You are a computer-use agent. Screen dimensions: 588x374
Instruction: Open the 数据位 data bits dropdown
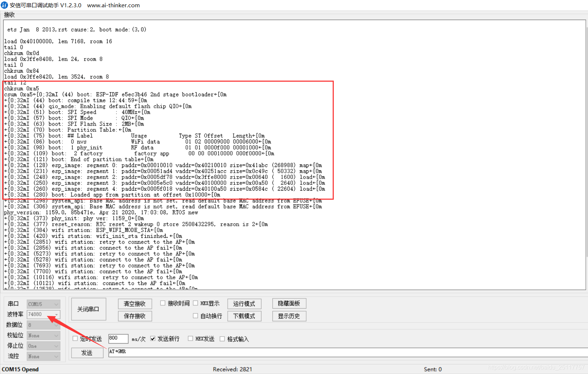(43, 325)
